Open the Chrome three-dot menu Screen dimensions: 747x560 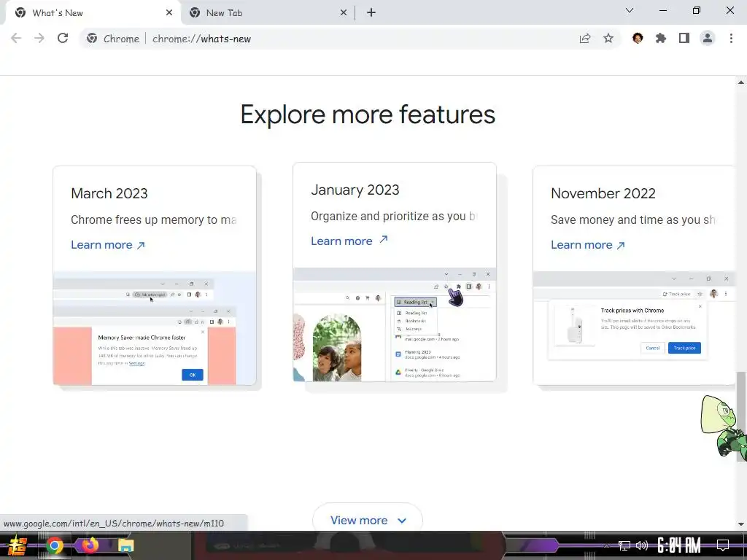pos(731,39)
